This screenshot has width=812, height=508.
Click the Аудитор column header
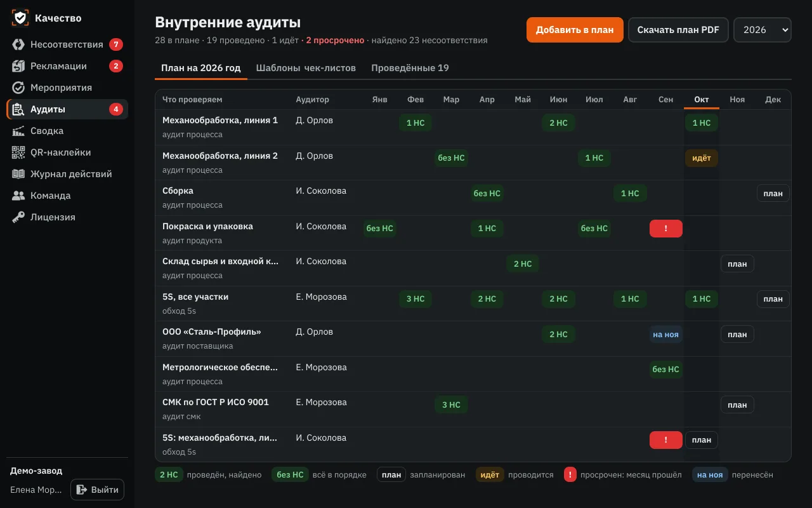tap(313, 100)
